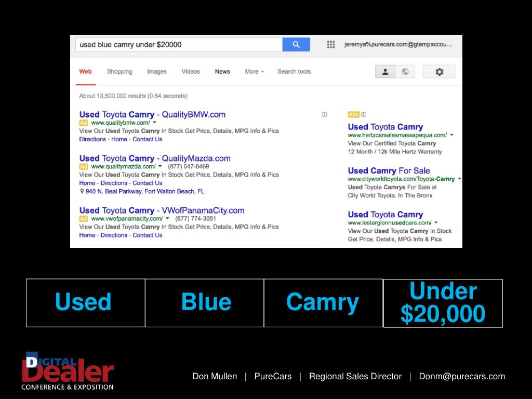Expand the arrow after hertzcarsalesmassapequa.com URL

[452, 135]
